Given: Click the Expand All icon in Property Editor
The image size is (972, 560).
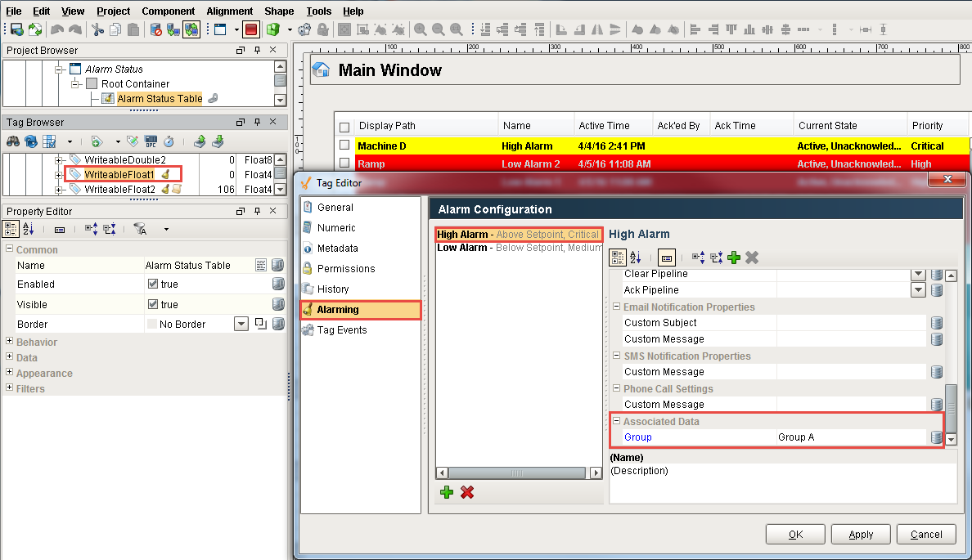Looking at the screenshot, I should pyautogui.click(x=91, y=229).
